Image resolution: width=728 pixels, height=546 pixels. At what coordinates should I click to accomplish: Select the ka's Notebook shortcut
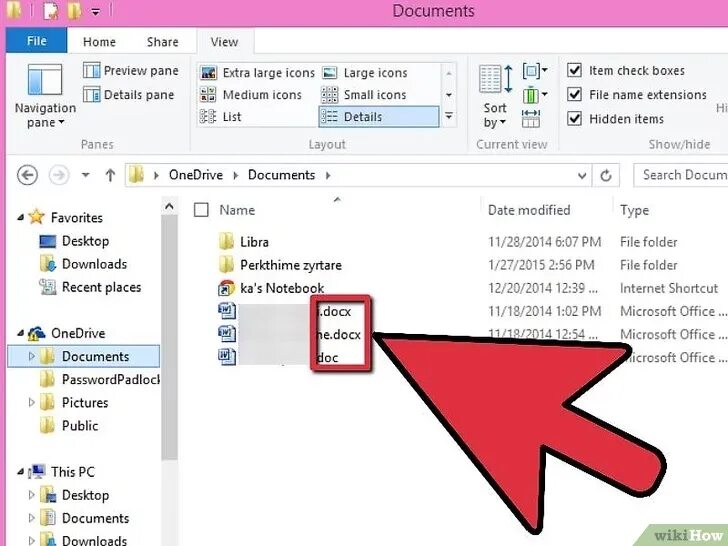282,288
